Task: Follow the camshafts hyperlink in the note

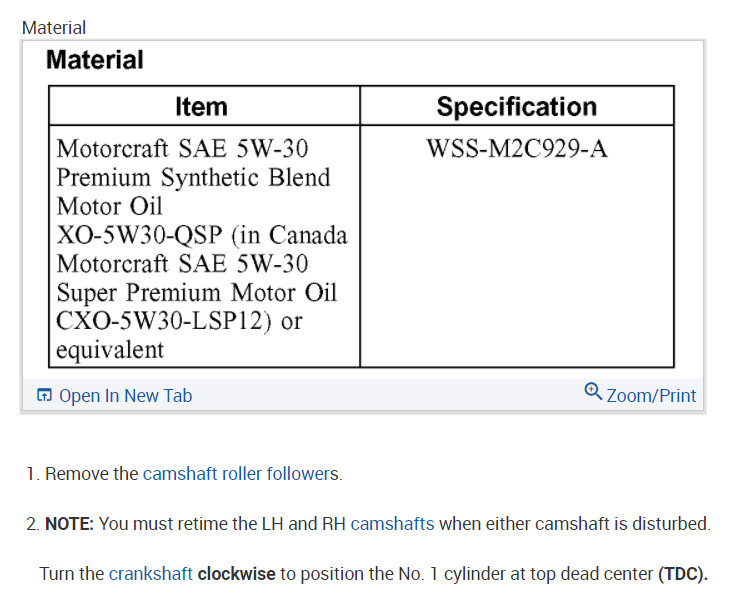Action: 392,523
